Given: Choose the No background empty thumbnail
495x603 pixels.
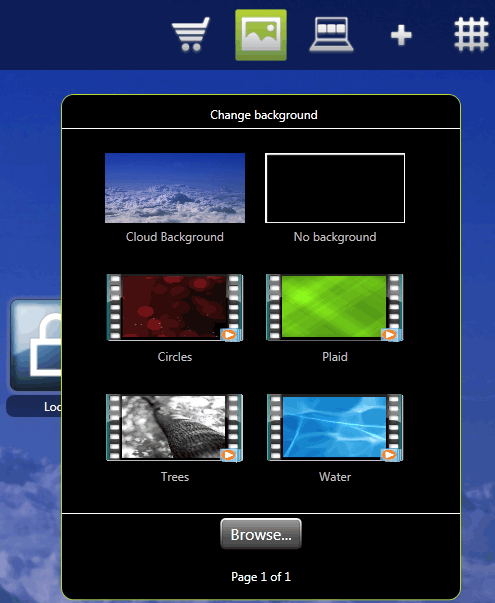Looking at the screenshot, I should coord(335,188).
